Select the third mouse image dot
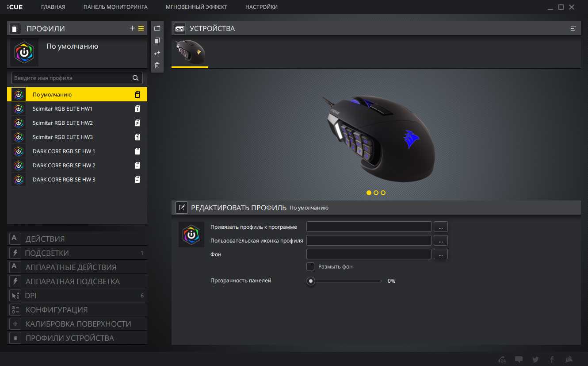The height and width of the screenshot is (366, 588). coord(383,193)
